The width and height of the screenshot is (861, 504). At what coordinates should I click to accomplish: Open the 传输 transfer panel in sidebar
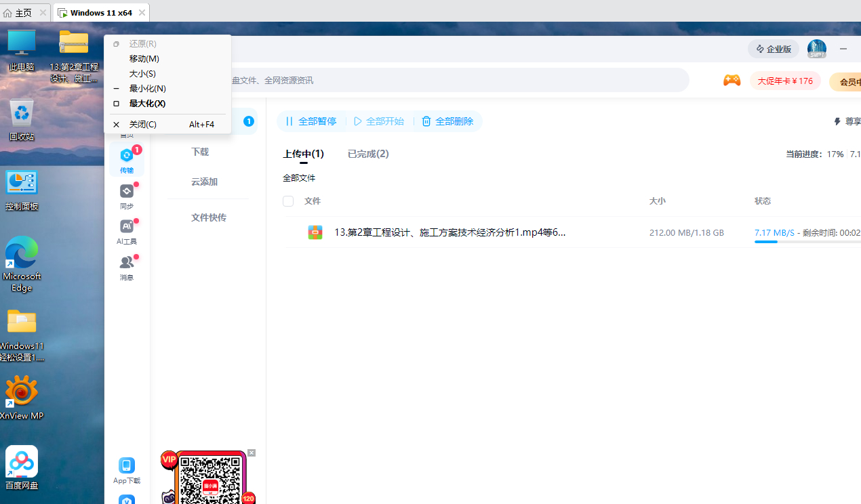(127, 161)
